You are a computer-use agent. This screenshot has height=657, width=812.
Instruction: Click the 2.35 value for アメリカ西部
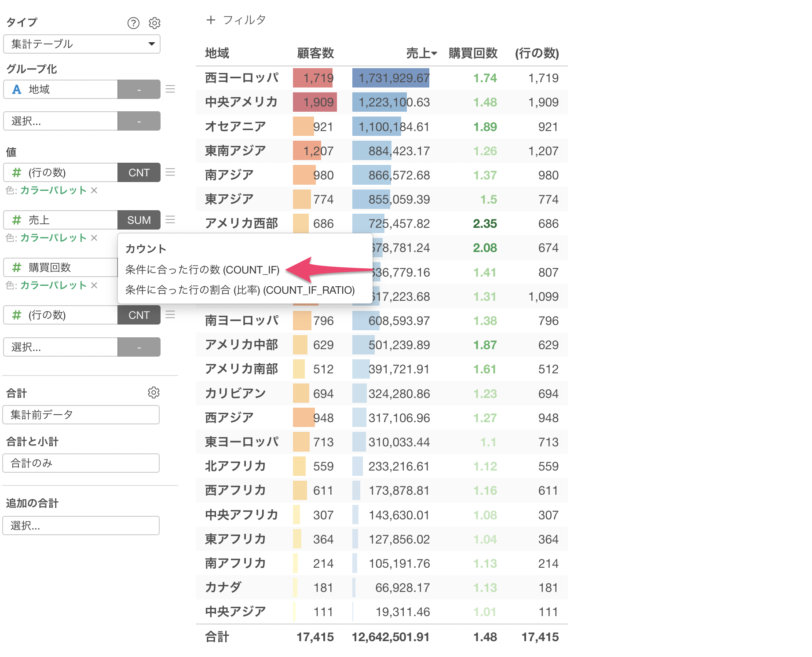pos(485,223)
